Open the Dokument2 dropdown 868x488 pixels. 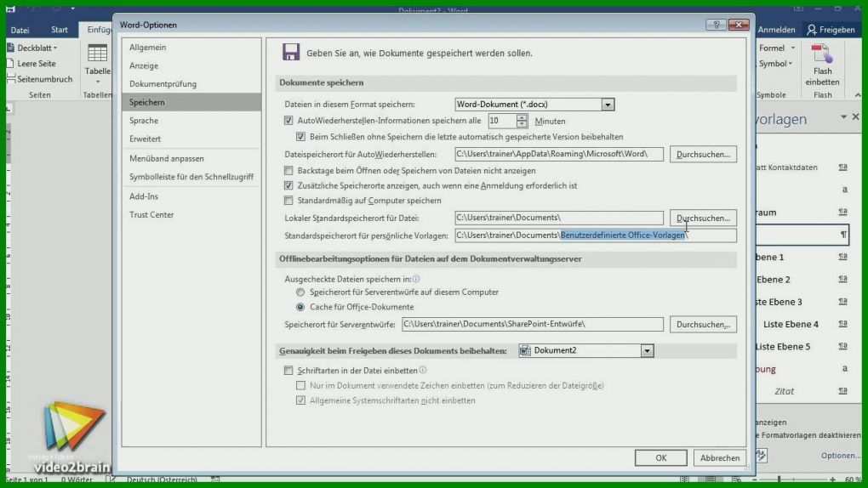click(x=647, y=351)
